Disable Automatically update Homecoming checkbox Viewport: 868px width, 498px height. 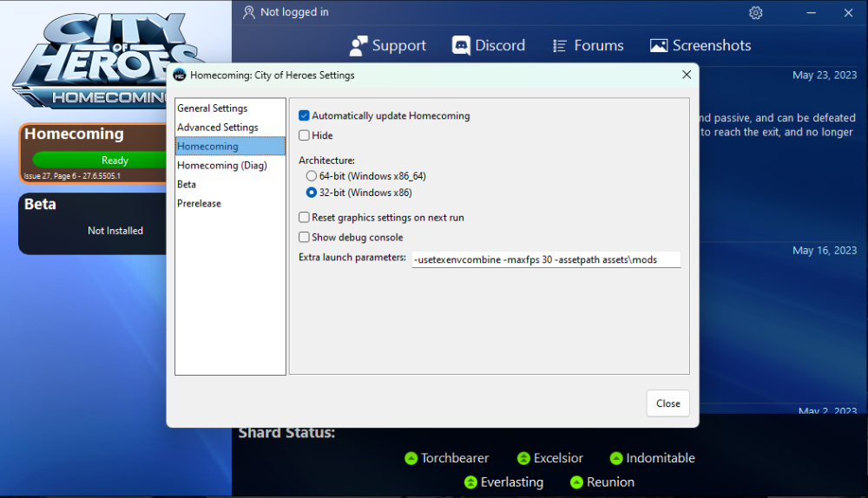(x=304, y=115)
